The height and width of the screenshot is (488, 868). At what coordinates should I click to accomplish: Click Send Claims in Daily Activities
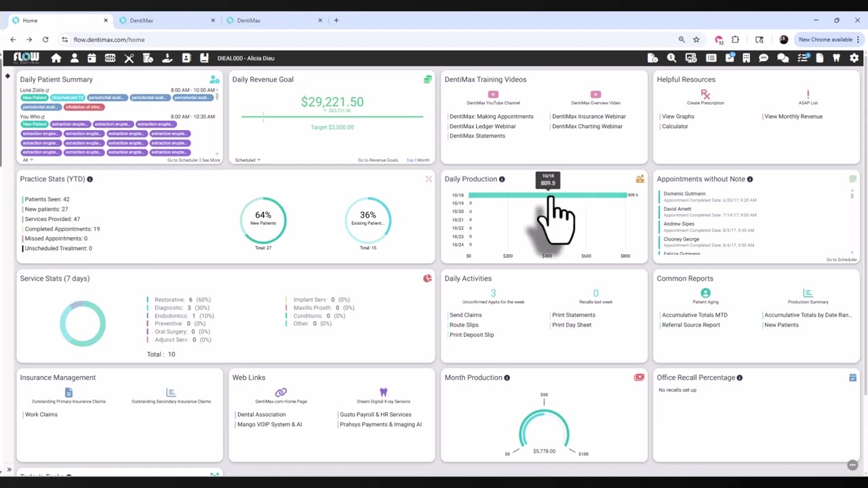(465, 315)
